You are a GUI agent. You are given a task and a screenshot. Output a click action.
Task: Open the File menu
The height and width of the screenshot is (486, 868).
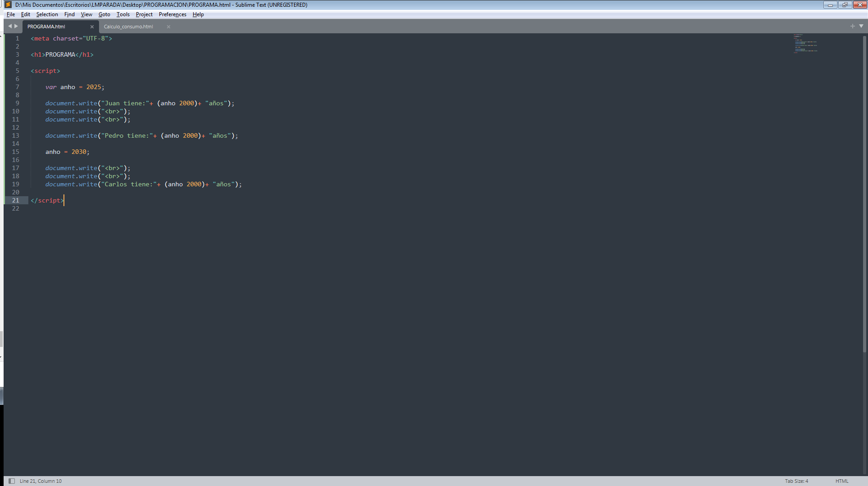click(11, 14)
